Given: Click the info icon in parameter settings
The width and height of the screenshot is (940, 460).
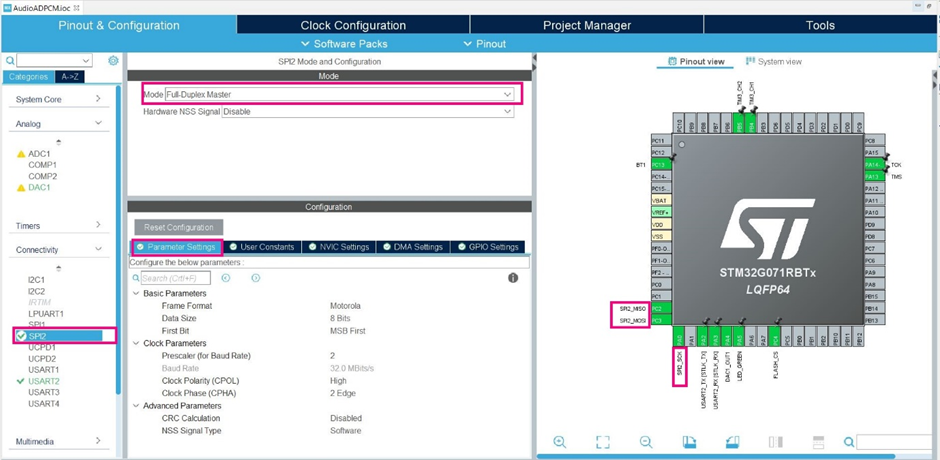Looking at the screenshot, I should [513, 278].
